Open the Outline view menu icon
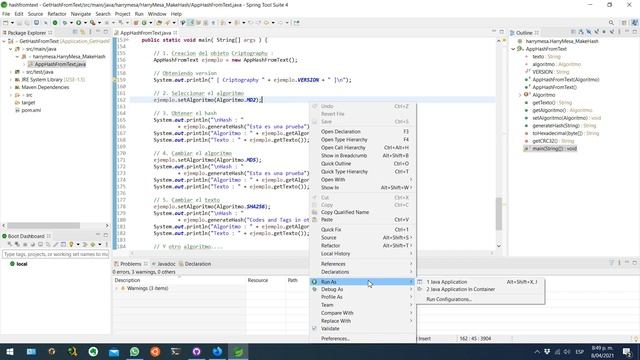Viewport: 640px width, 360px height. pyautogui.click(x=619, y=32)
